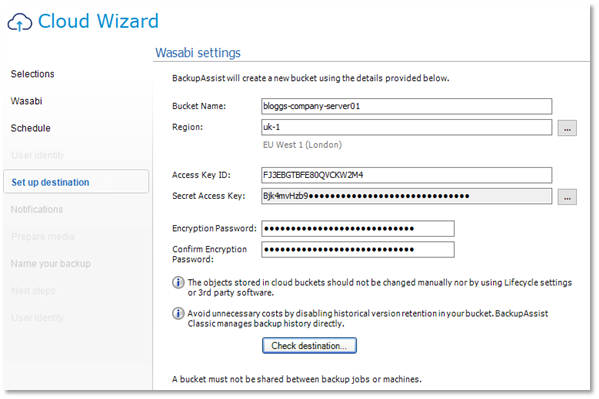Select the Next steps entry

click(34, 291)
